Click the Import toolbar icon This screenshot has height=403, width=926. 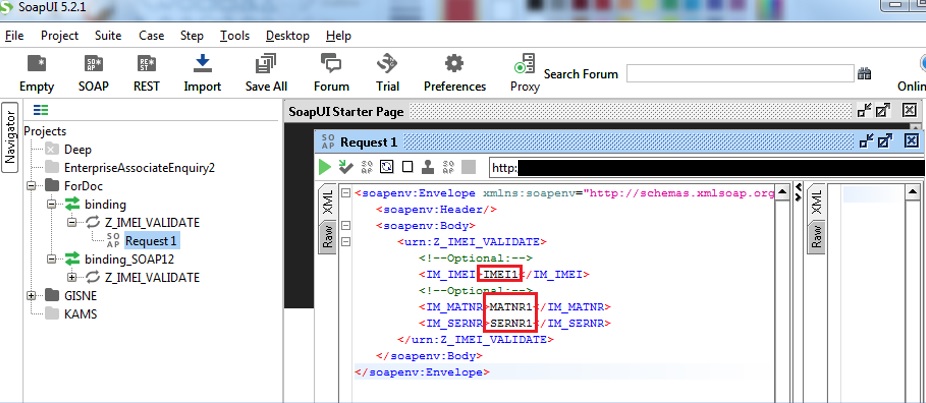pos(202,65)
